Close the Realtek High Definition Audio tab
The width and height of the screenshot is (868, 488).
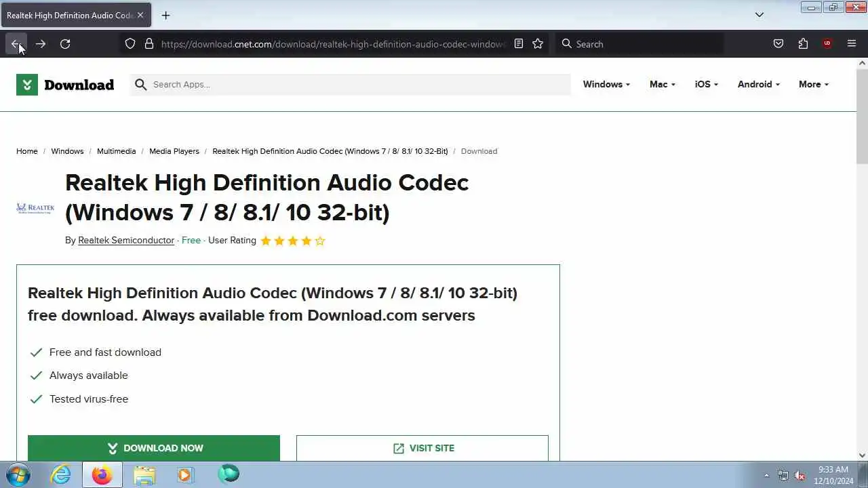click(x=140, y=15)
